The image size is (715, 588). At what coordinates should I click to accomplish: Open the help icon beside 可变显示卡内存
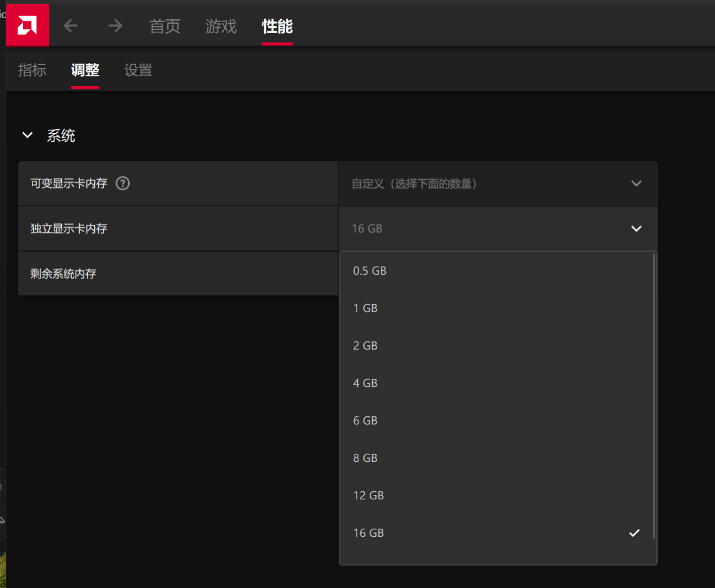(x=122, y=184)
